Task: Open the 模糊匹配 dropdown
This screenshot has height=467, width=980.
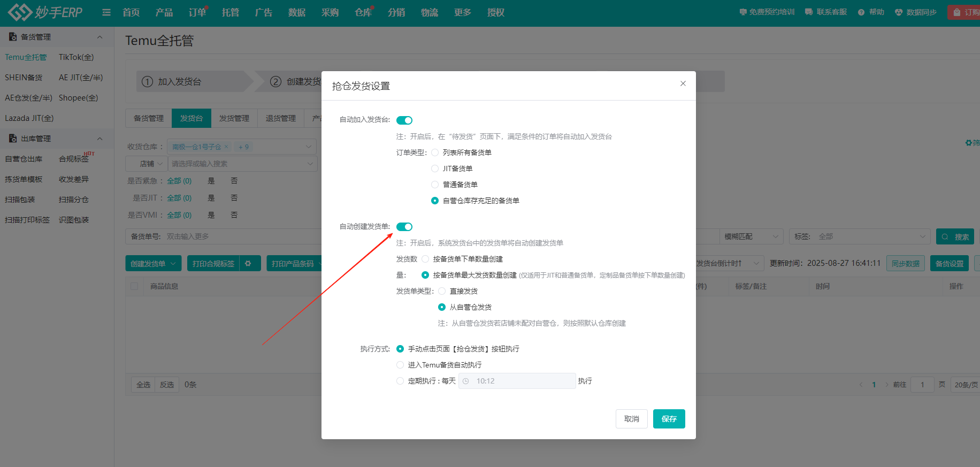Action: pyautogui.click(x=751, y=236)
